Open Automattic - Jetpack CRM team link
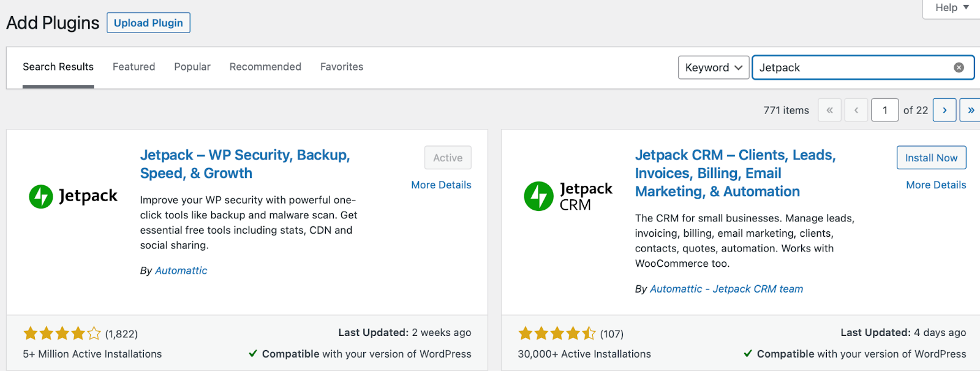Image resolution: width=980 pixels, height=371 pixels. [726, 289]
